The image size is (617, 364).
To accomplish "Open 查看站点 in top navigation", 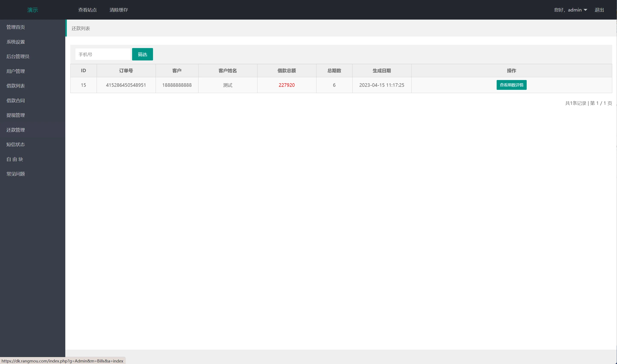I will click(x=87, y=10).
